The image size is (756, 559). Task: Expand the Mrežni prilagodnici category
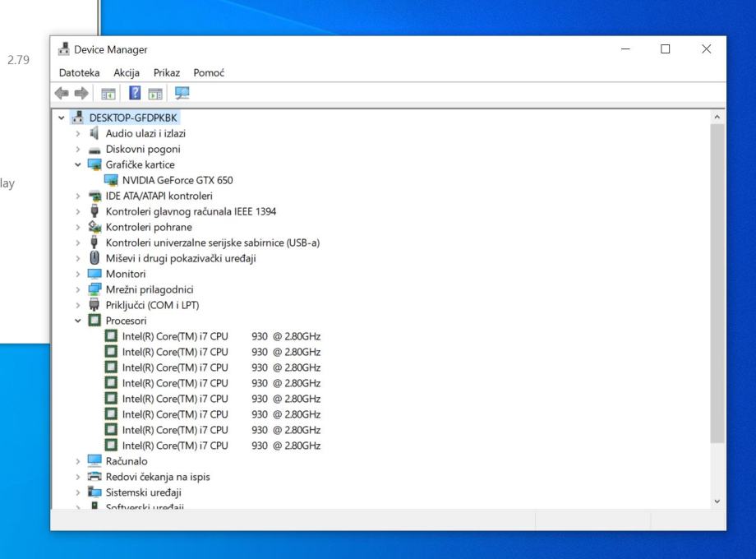pos(78,289)
